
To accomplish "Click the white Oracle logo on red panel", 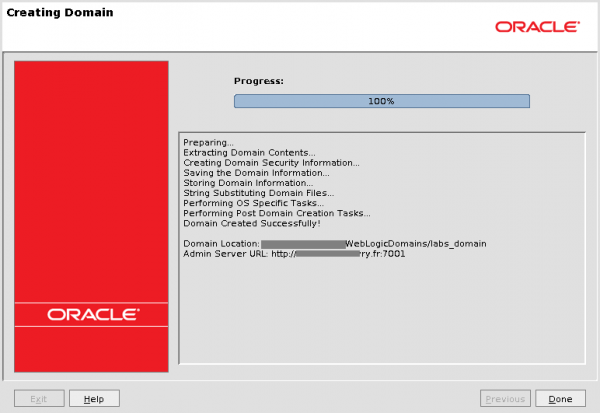I will click(x=93, y=314).
